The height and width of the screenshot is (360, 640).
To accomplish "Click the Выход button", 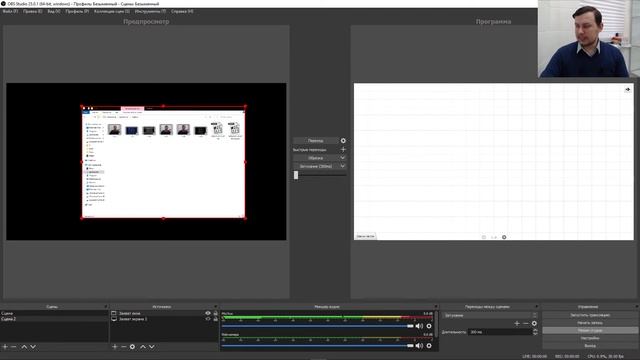I will 590,346.
